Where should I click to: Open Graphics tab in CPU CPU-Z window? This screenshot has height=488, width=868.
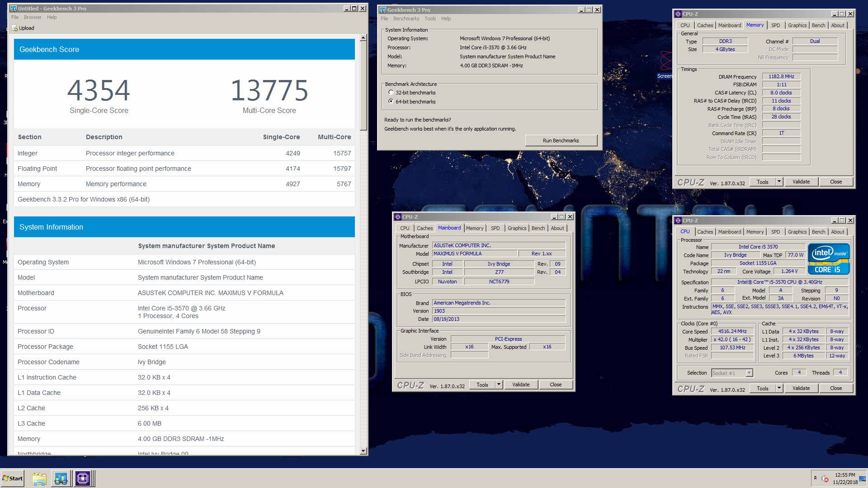[797, 232]
